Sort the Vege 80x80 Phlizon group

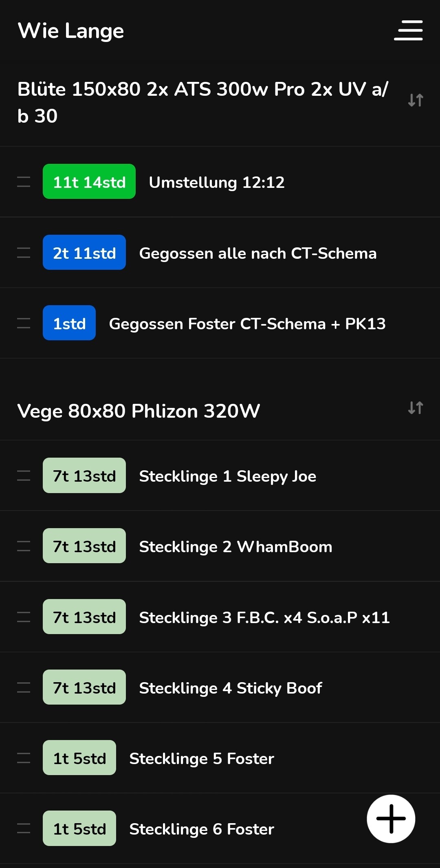click(x=416, y=408)
